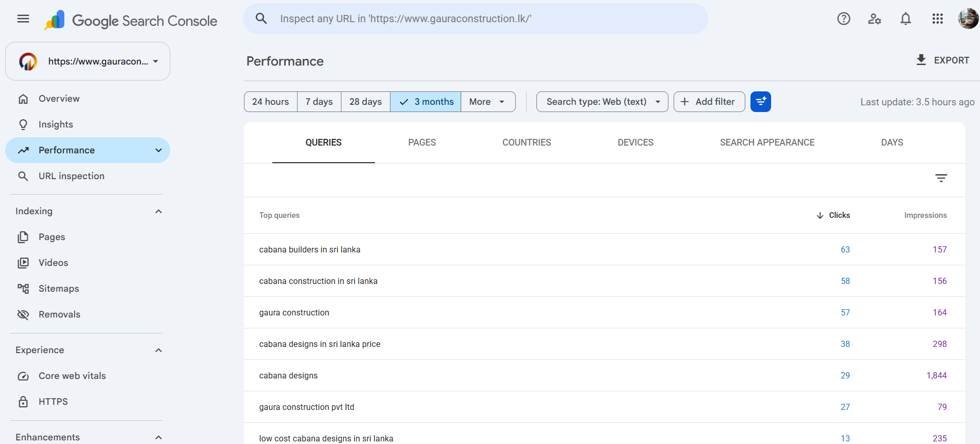Image resolution: width=980 pixels, height=444 pixels.
Task: Open Indexing Pages report
Action: 88,237
